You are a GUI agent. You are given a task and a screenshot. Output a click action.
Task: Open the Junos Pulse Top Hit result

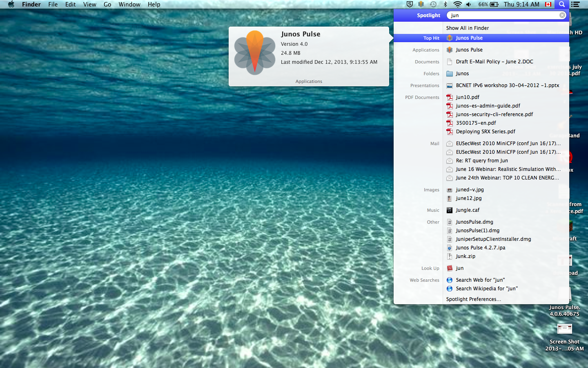click(469, 38)
